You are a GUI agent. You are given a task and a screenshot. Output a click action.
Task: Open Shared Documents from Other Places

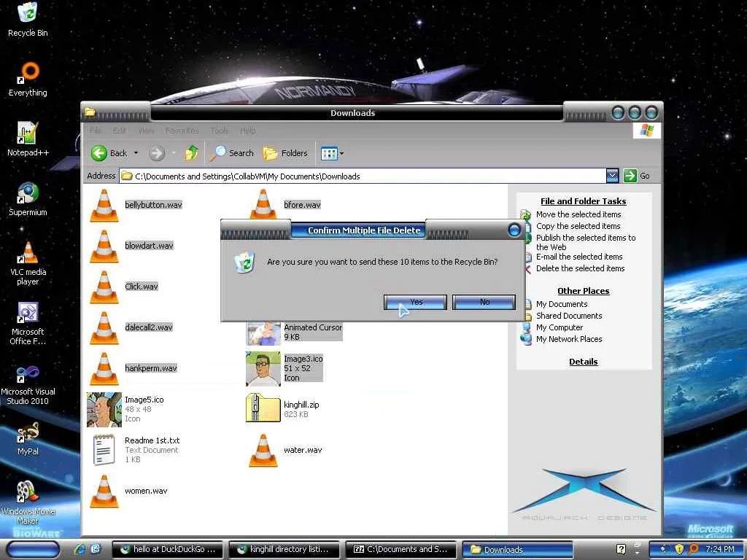569,316
